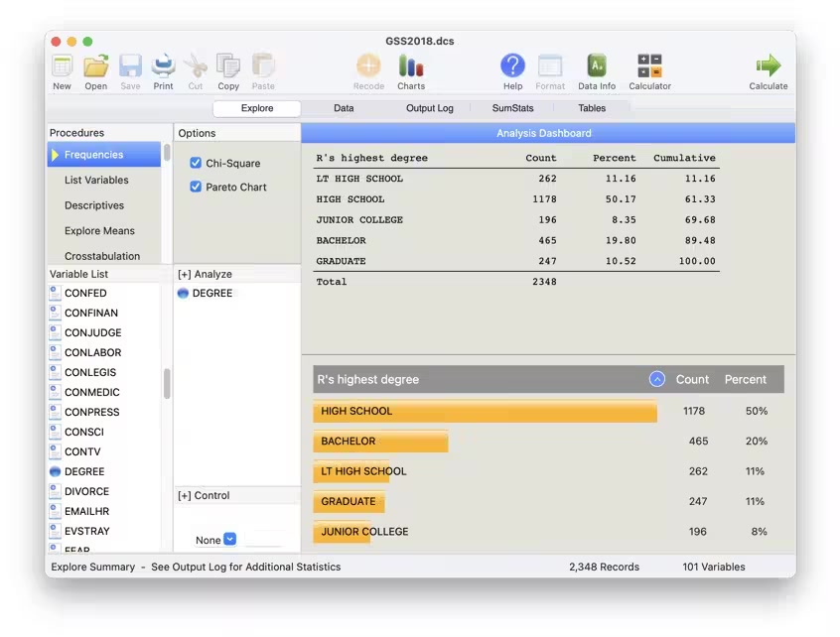Copy output using the Copy icon
840x637 pixels.
(x=228, y=66)
